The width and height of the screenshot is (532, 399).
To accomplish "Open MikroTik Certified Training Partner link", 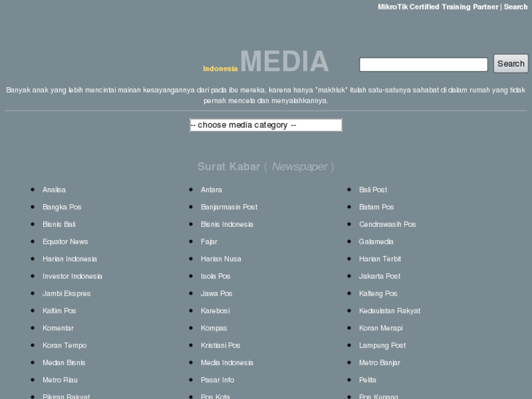I will pyautogui.click(x=438, y=7).
